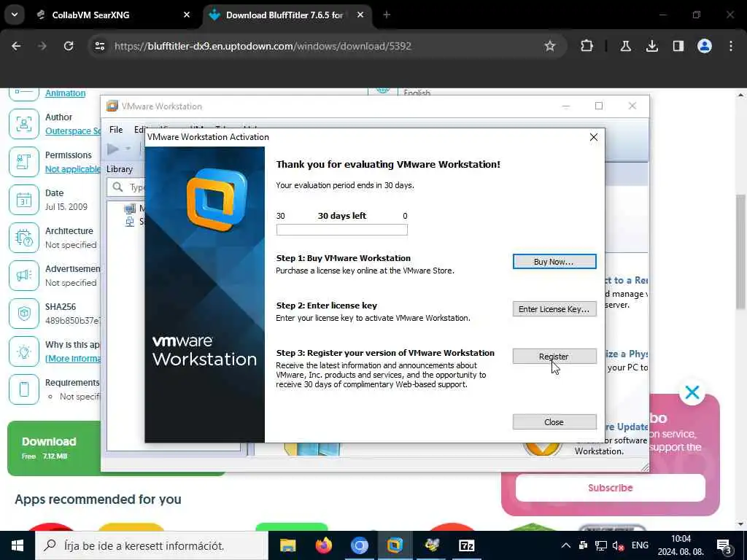The image size is (747, 560).
Task: Click the Author person icon on the webpage
Action: pos(24,124)
